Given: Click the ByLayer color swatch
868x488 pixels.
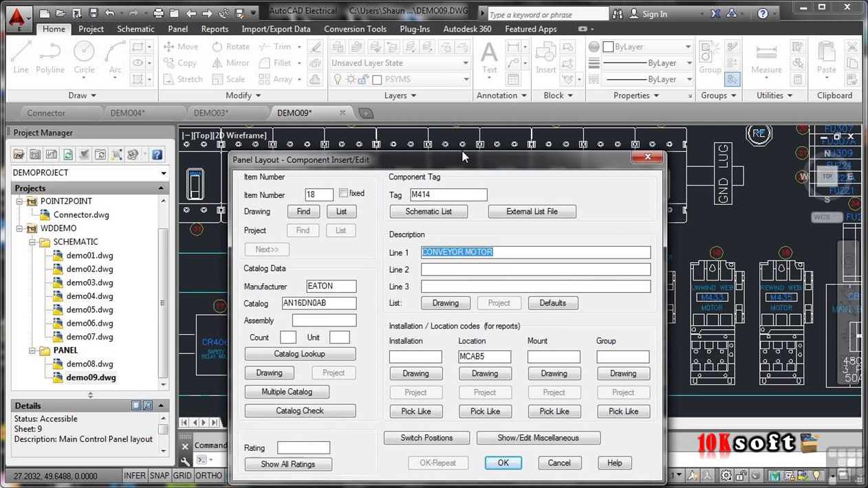Looking at the screenshot, I should point(608,47).
